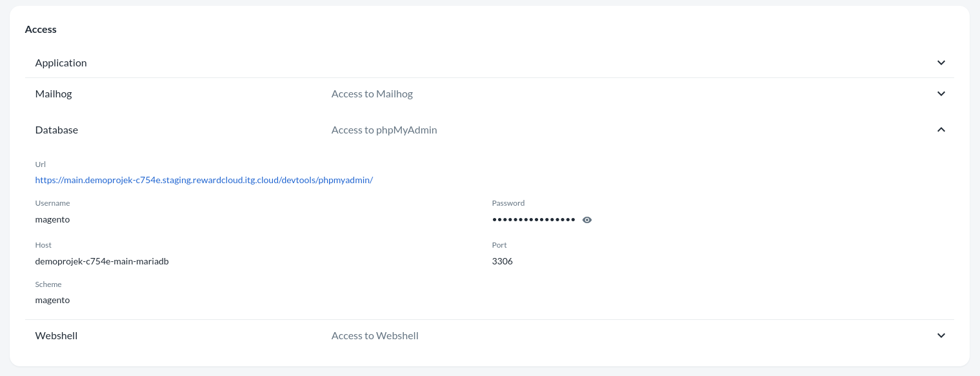Select the Host value demoprojek-c754e-main-mariadb
The width and height of the screenshot is (980, 376).
pyautogui.click(x=101, y=261)
